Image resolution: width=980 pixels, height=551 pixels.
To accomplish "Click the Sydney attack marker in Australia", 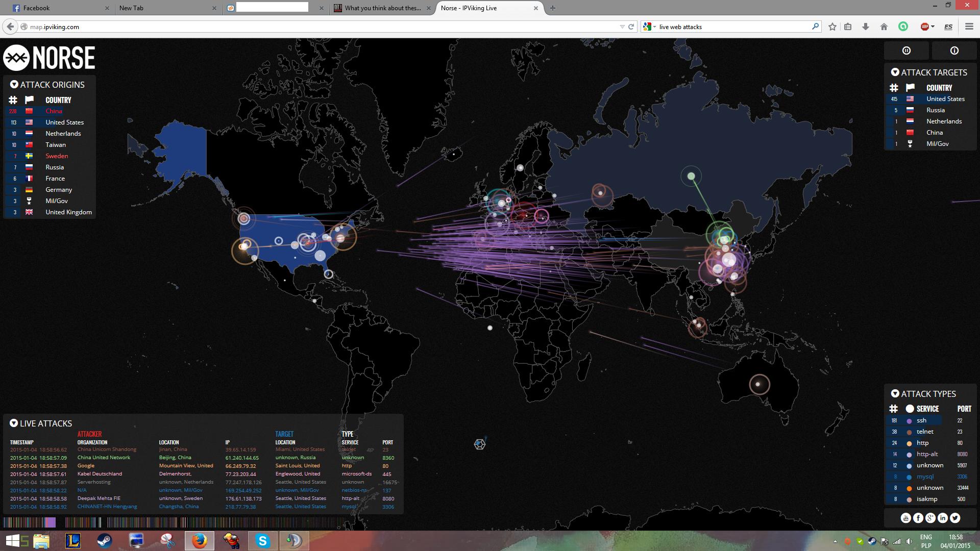I will click(758, 384).
